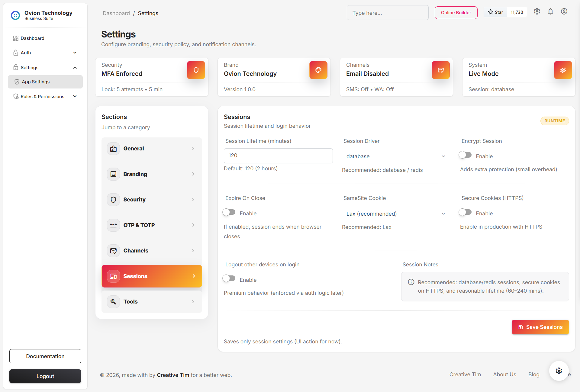Enable the Encrypt Session toggle

point(465,155)
